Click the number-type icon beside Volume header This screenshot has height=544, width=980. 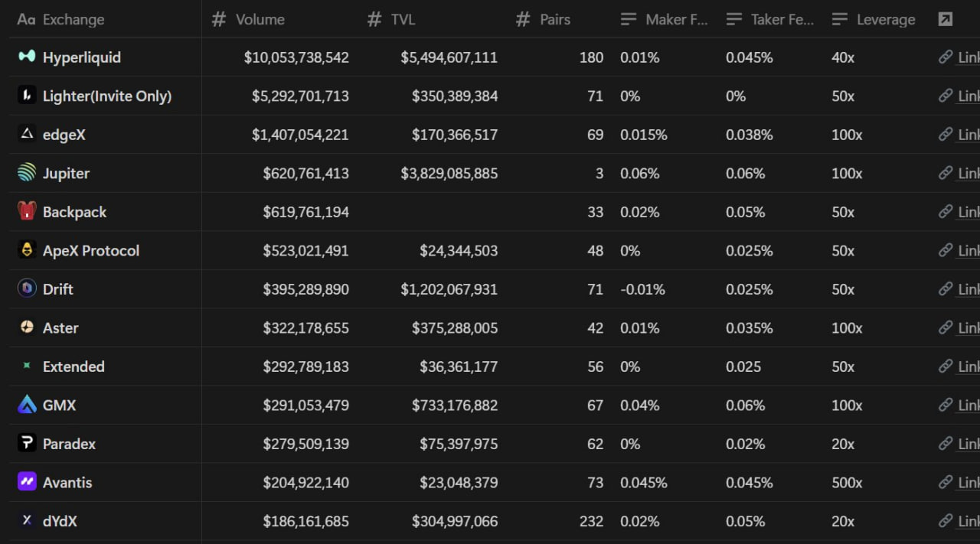click(x=219, y=19)
